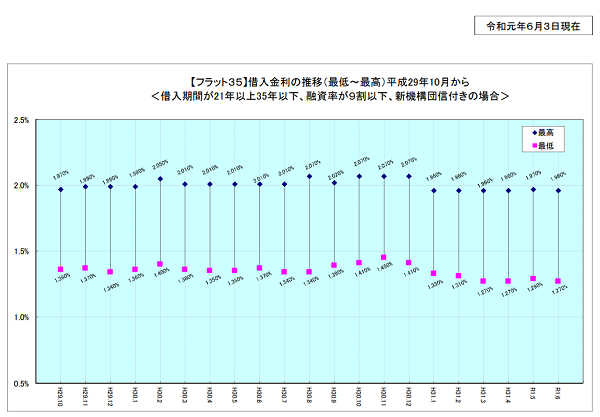Image resolution: width=600 pixels, height=417 pixels.
Task: Click the 1.0% y-axis label
Action: point(21,317)
